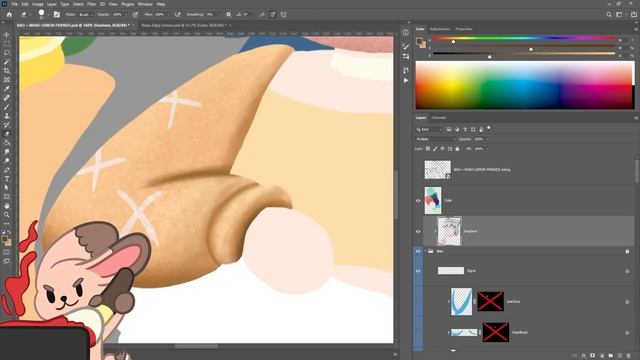Viewport: 640px width, 360px height.
Task: Click the hue slider in Color panel
Action: point(524,38)
